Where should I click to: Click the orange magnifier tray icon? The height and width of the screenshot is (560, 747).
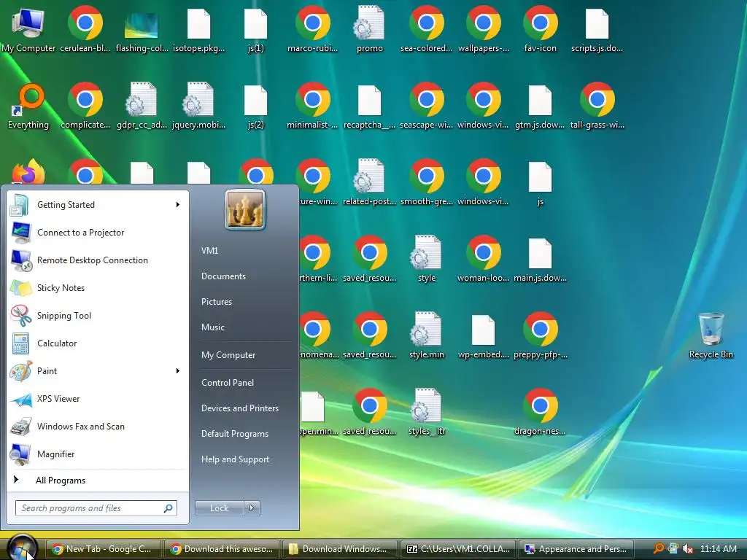(x=659, y=548)
